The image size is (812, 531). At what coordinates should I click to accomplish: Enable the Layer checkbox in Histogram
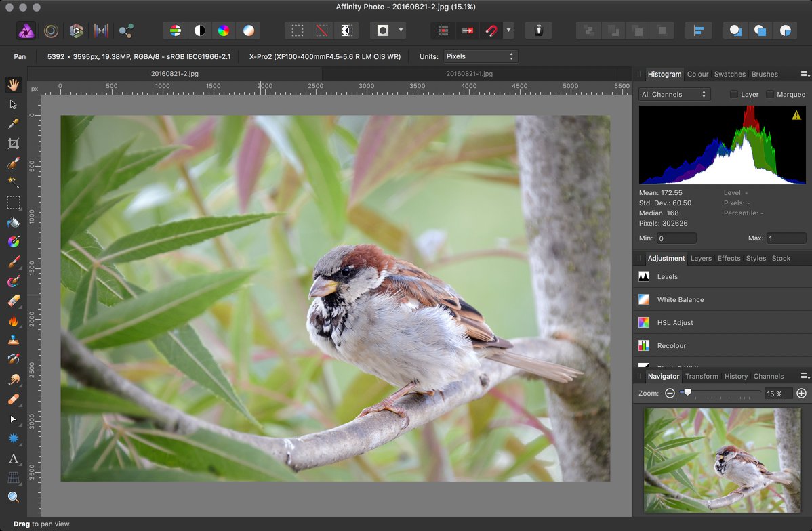[734, 94]
